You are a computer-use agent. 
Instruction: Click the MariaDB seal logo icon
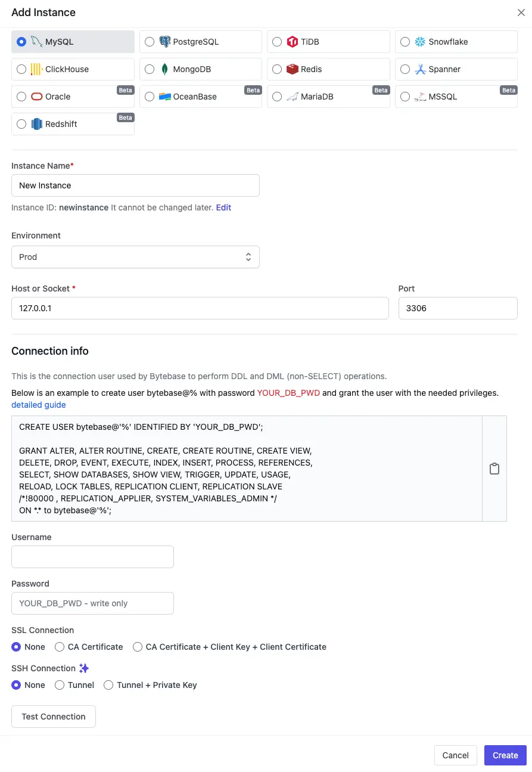tap(293, 97)
